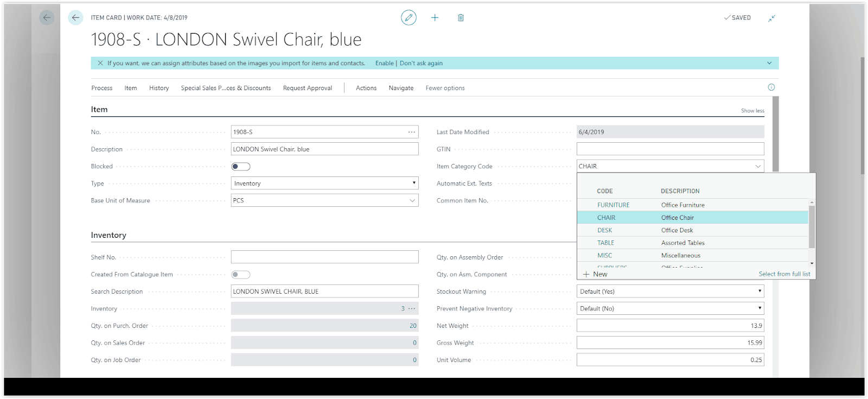Click the Shelf No. input field

tap(324, 257)
